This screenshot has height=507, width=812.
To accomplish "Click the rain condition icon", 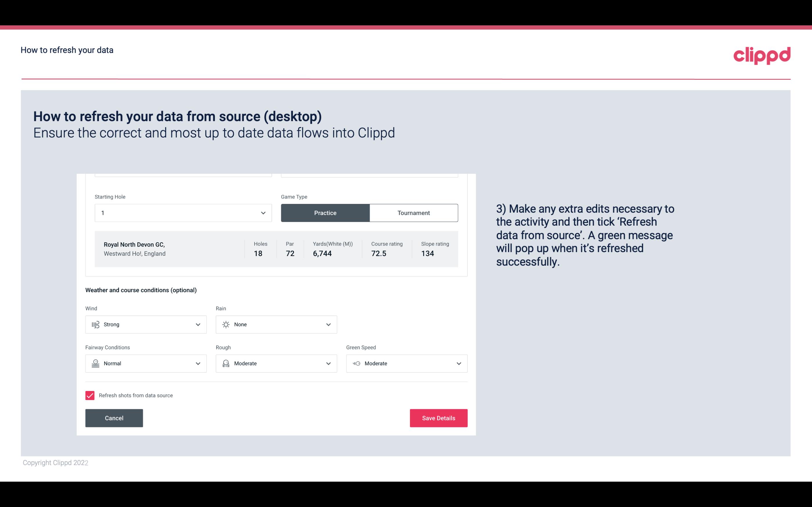I will click(226, 324).
